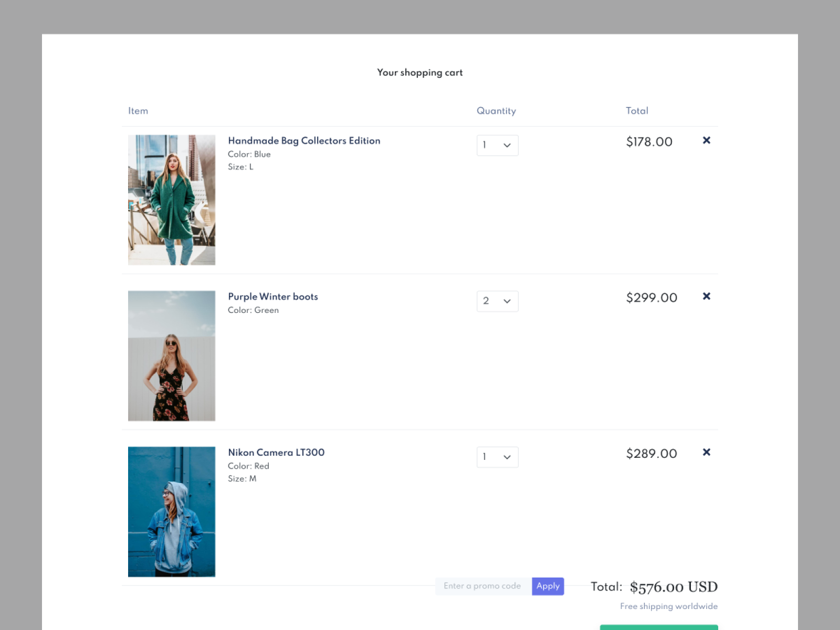840x630 pixels.
Task: Remove the Handmade Bag Collectors Edition from cart
Action: coord(707,140)
